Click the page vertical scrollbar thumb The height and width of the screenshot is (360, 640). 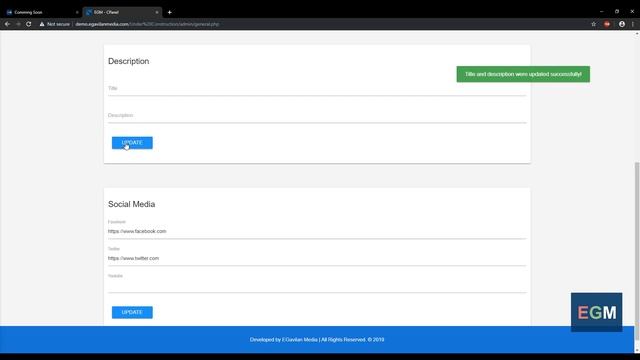pyautogui.click(x=637, y=251)
